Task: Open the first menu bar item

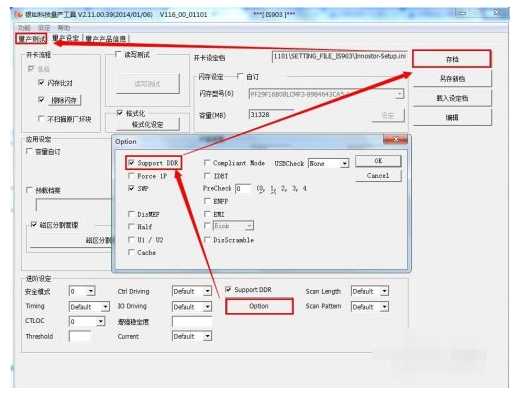Action: click(x=24, y=27)
